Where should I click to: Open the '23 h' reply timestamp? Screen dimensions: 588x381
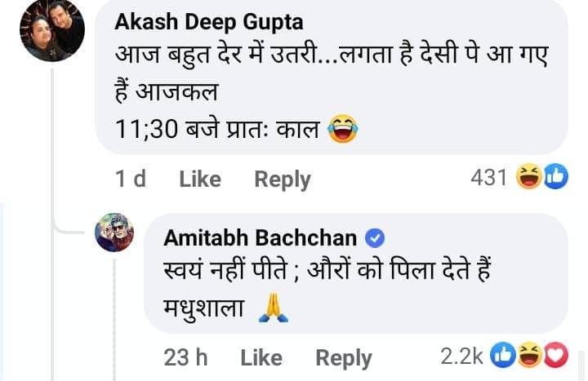tap(185, 357)
